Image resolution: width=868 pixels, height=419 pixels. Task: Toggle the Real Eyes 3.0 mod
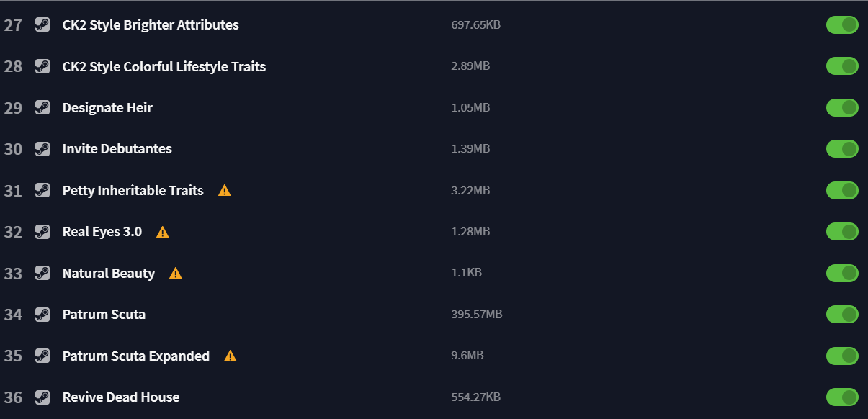click(x=842, y=232)
